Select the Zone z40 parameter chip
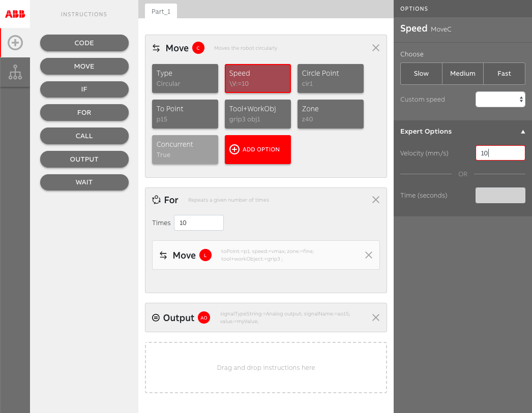Viewport: 532px width, 413px height. 330,114
